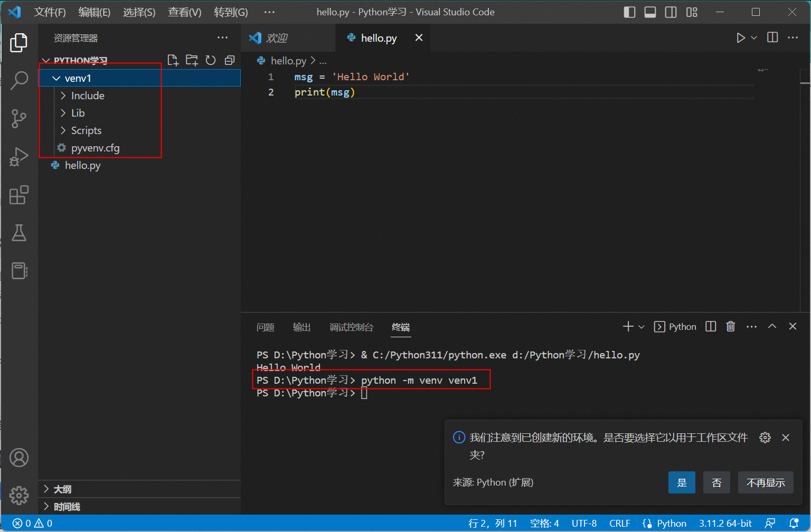The width and height of the screenshot is (811, 532).
Task: Open the 文件(F) menu
Action: click(50, 12)
